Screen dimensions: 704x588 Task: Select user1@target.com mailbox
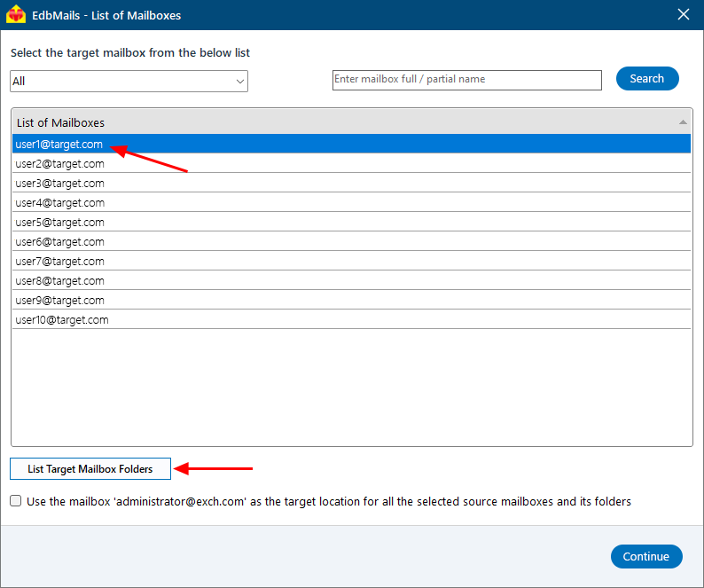(59, 144)
